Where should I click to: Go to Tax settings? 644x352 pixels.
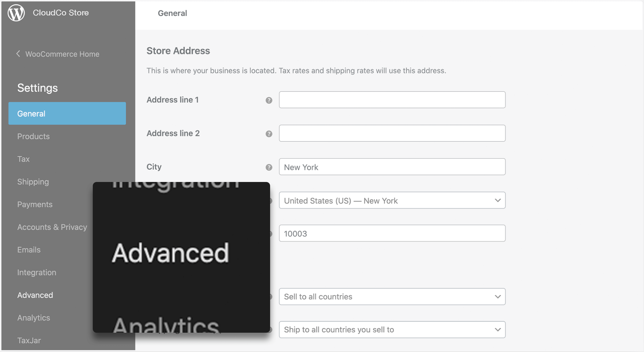pos(24,159)
